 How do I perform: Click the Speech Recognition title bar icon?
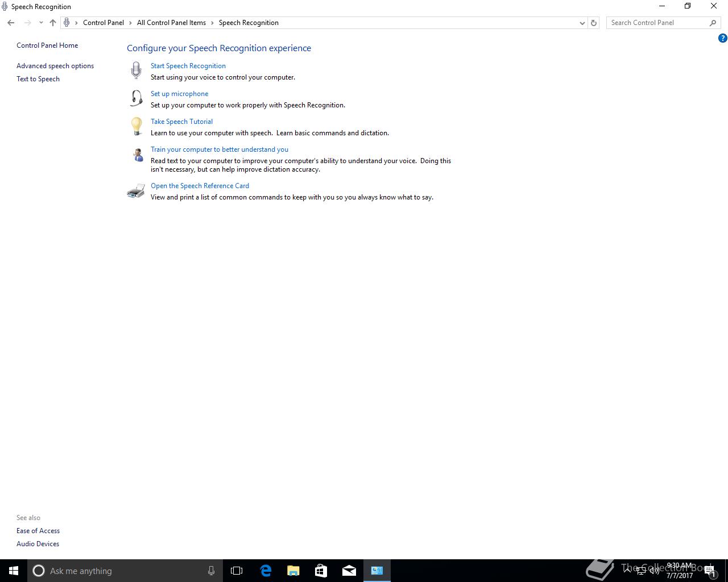[x=5, y=7]
